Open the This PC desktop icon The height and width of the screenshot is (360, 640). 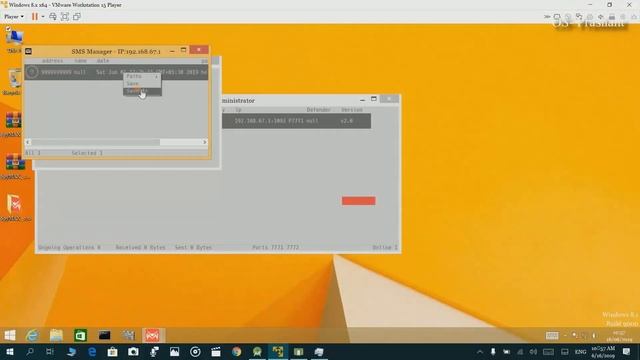click(14, 40)
